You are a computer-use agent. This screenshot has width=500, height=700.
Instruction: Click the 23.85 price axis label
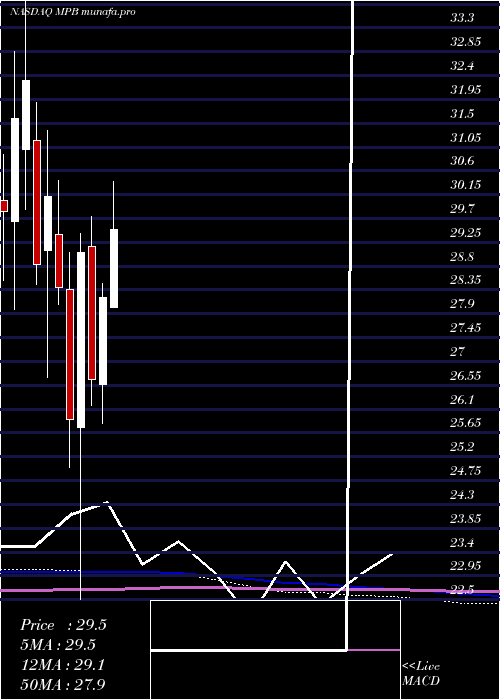click(x=466, y=518)
